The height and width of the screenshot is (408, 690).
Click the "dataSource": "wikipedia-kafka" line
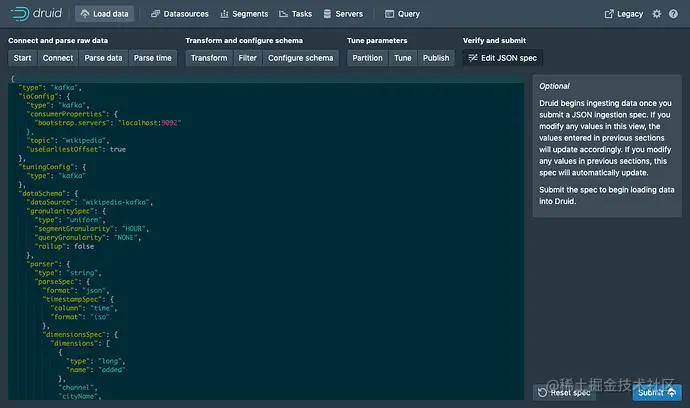click(x=90, y=202)
